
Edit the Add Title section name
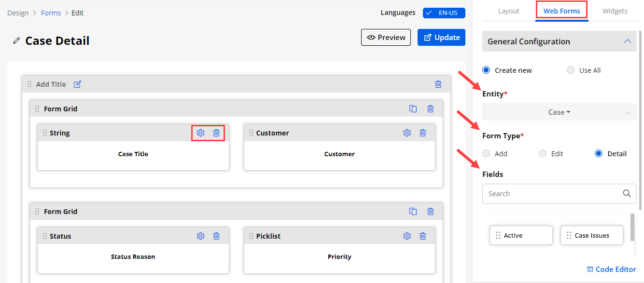coord(77,84)
